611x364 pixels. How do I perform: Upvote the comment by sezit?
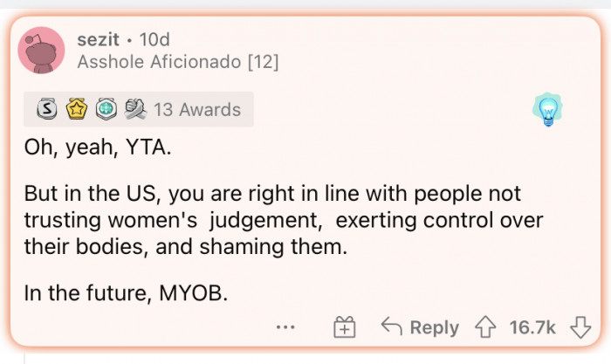click(484, 327)
